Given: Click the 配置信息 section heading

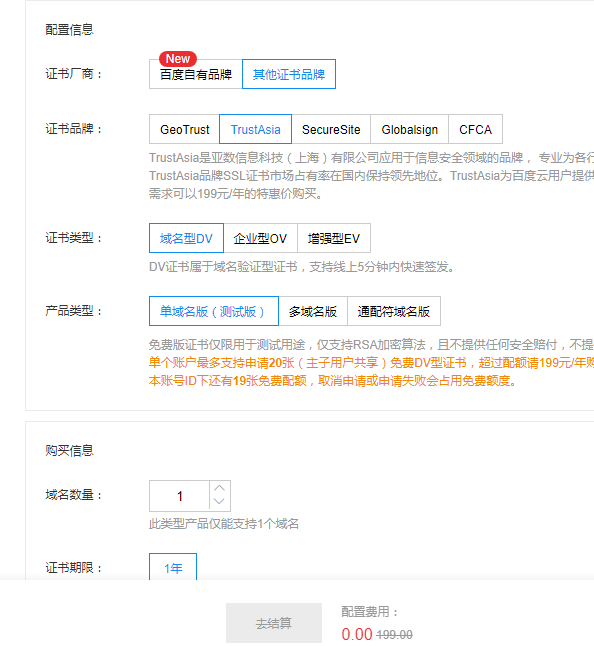Looking at the screenshot, I should click(x=70, y=30).
